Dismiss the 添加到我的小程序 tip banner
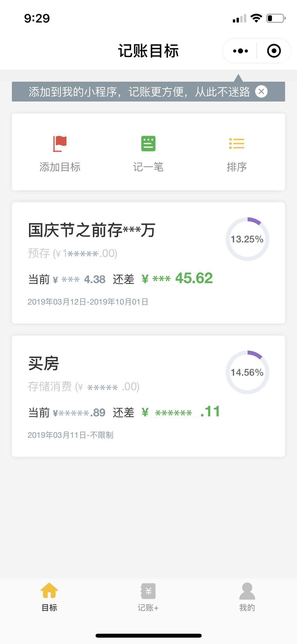The height and width of the screenshot is (644, 297). 261,91
